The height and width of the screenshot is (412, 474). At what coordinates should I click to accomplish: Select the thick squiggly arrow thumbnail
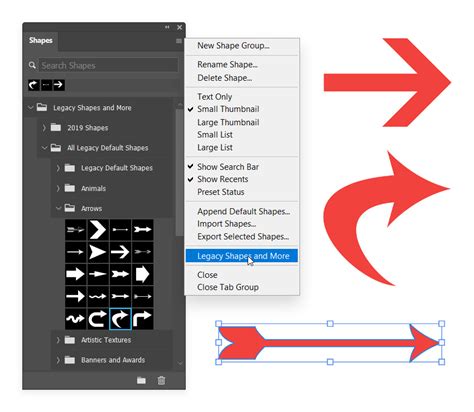pos(76,319)
